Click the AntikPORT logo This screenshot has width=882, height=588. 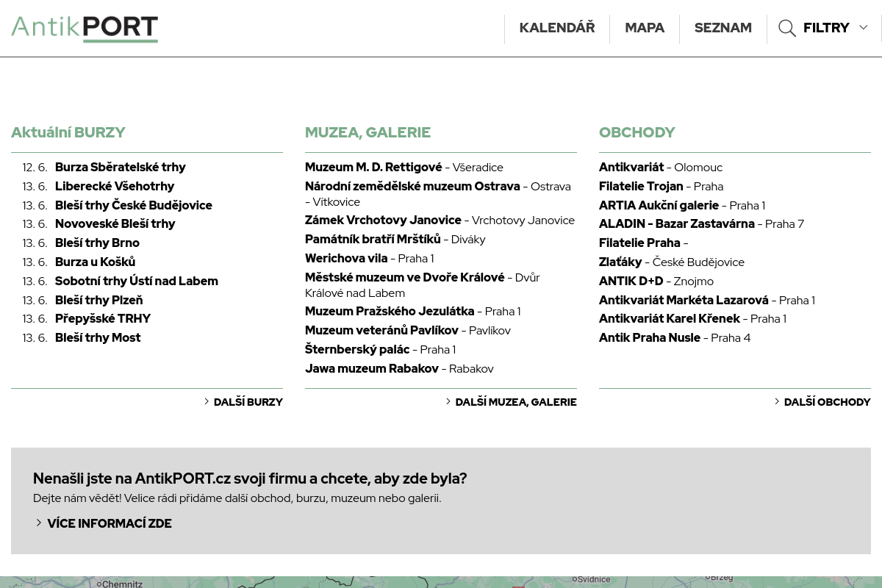[x=85, y=28]
